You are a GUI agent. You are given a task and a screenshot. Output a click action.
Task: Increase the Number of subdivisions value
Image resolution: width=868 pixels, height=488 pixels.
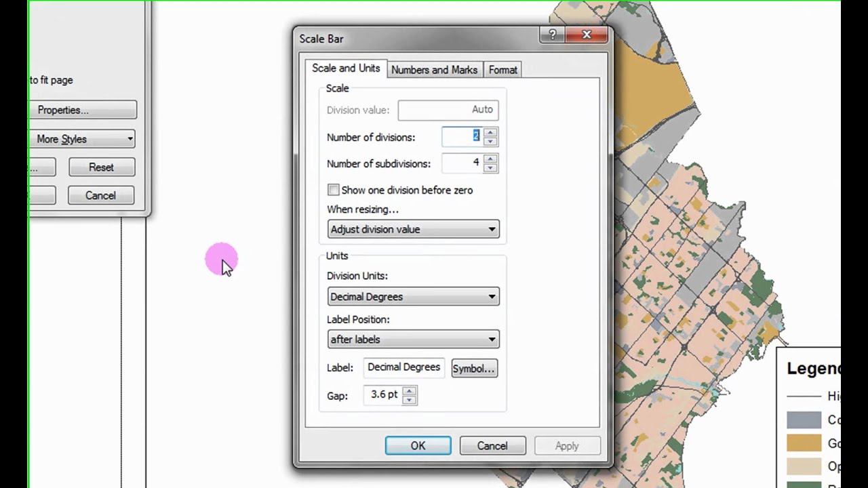491,159
